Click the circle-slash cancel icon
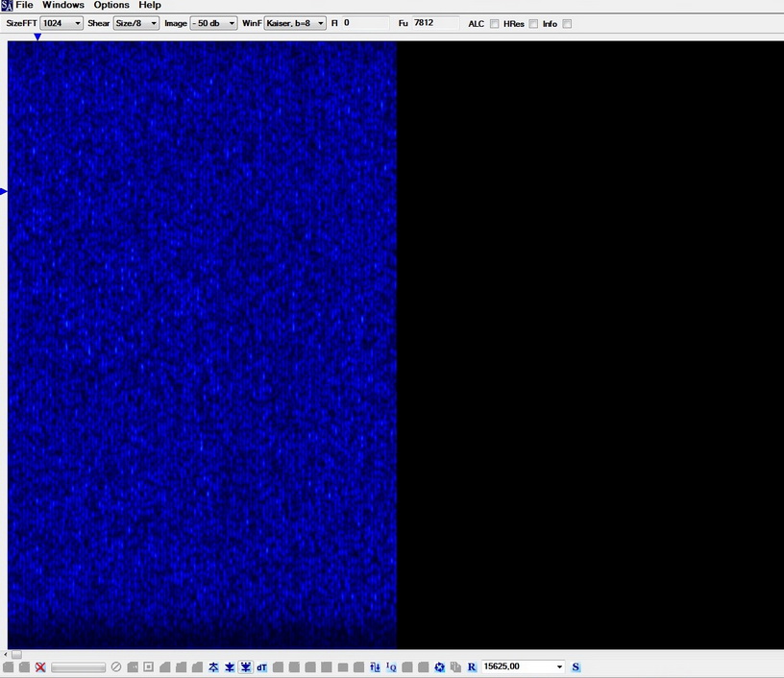 pos(116,667)
